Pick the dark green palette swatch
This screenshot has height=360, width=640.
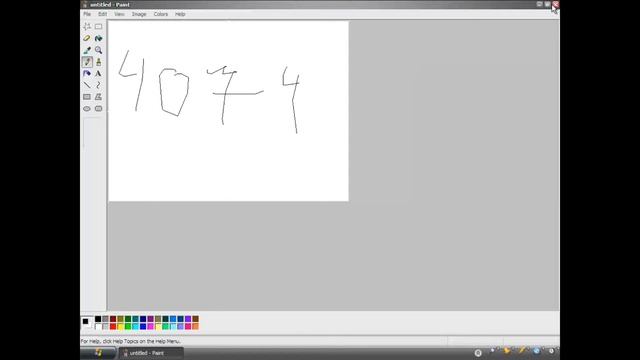128,319
